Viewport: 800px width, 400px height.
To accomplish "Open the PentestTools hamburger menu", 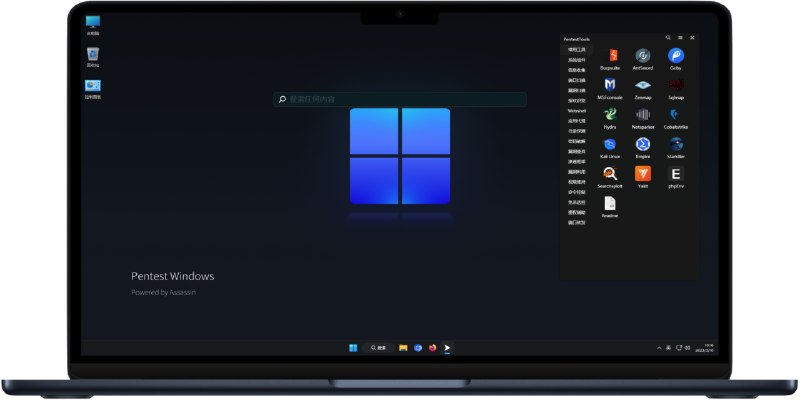I will coord(680,38).
